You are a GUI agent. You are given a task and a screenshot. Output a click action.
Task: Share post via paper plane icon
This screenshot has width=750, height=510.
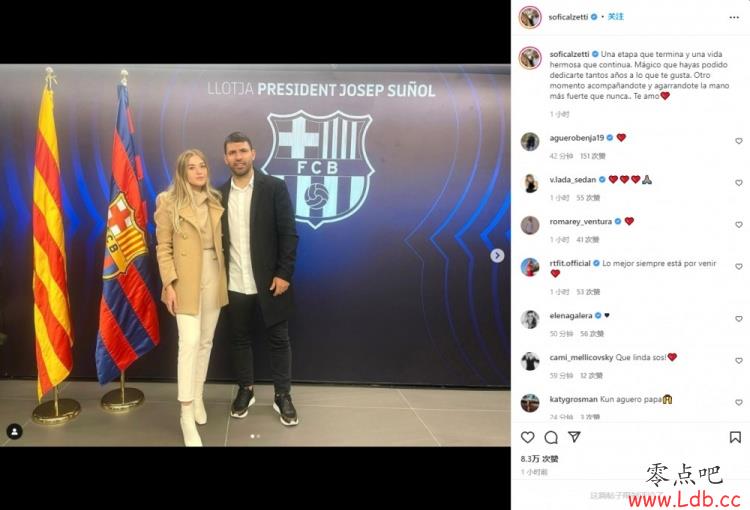(x=574, y=437)
